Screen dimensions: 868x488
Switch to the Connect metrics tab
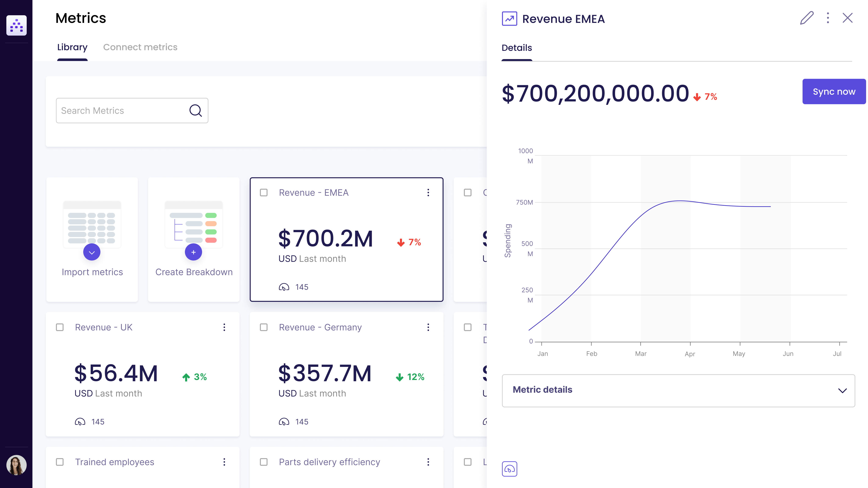[x=140, y=47]
